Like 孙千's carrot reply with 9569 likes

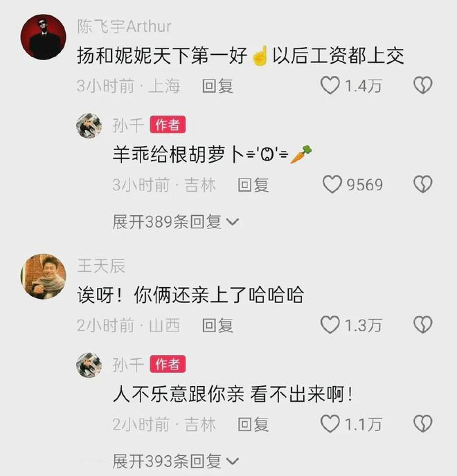coord(332,185)
